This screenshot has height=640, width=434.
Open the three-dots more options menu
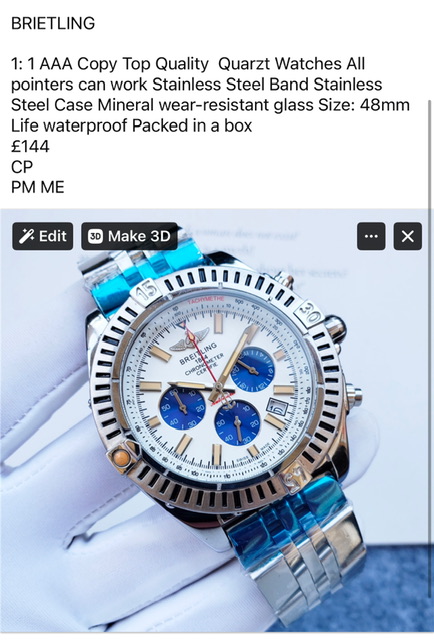coord(371,236)
